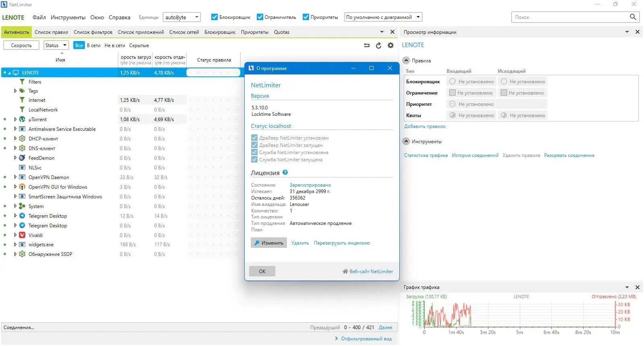
Task: Open the Инструменты menu
Action: click(x=68, y=17)
